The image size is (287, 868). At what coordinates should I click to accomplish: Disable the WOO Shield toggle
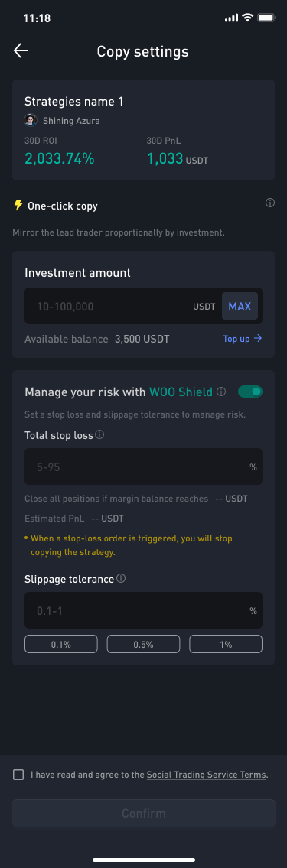tap(249, 392)
